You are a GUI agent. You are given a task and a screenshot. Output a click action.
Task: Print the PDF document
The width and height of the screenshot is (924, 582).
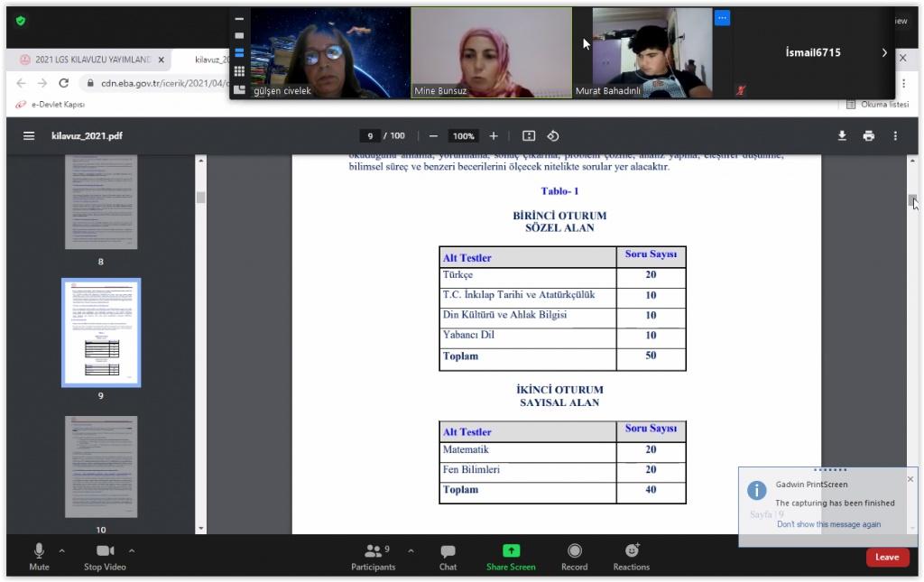[x=868, y=136]
